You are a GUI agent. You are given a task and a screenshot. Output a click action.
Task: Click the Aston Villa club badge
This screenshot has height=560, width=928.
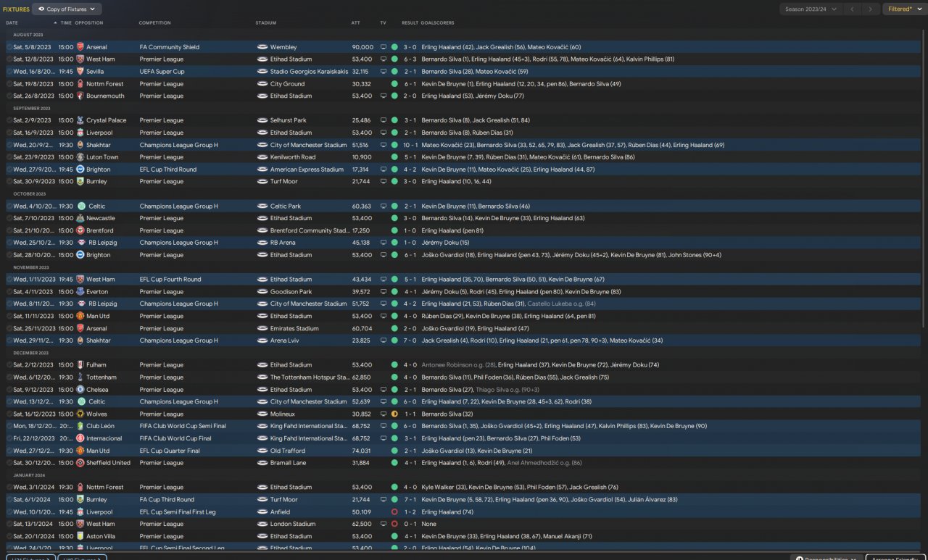(x=80, y=536)
